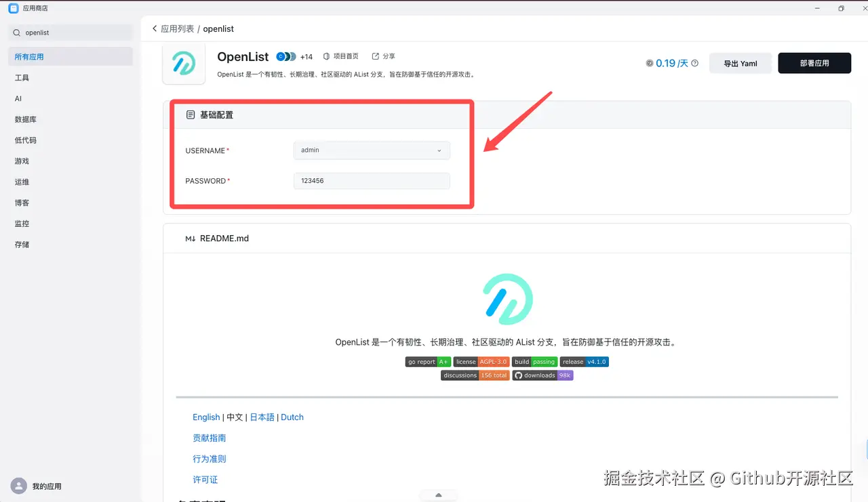
Task: Click the PASSWORD input field
Action: pyautogui.click(x=372, y=181)
